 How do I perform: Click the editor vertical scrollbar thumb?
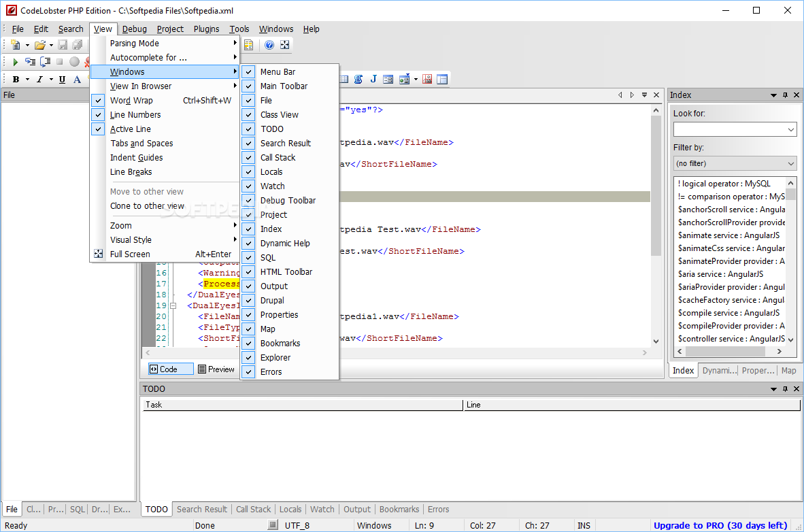(656, 185)
